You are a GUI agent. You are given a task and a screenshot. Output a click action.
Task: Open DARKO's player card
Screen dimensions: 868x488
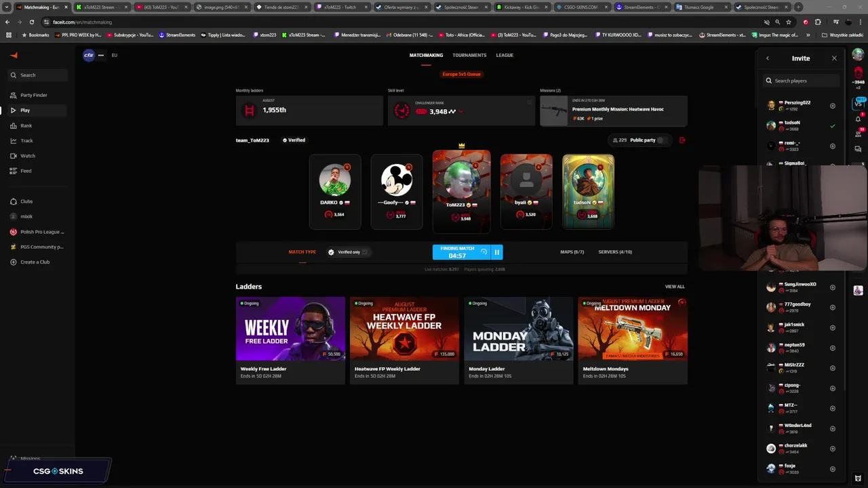(x=335, y=192)
